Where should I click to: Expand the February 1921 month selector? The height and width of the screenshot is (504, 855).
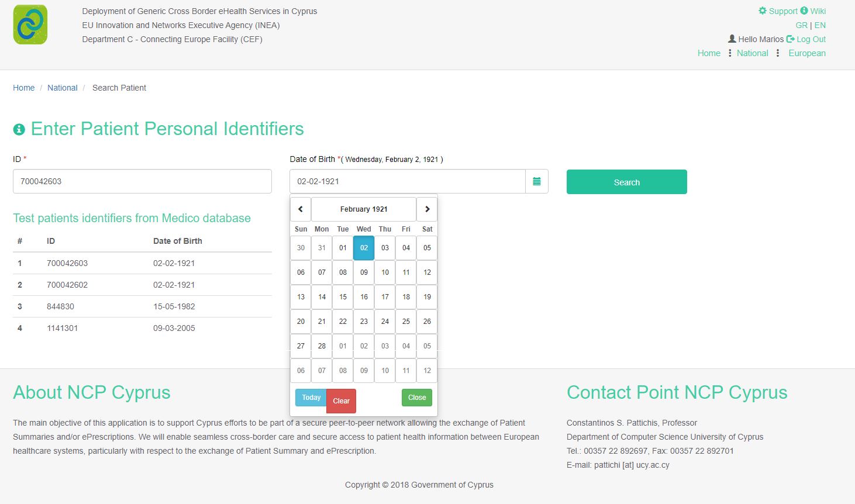click(364, 209)
